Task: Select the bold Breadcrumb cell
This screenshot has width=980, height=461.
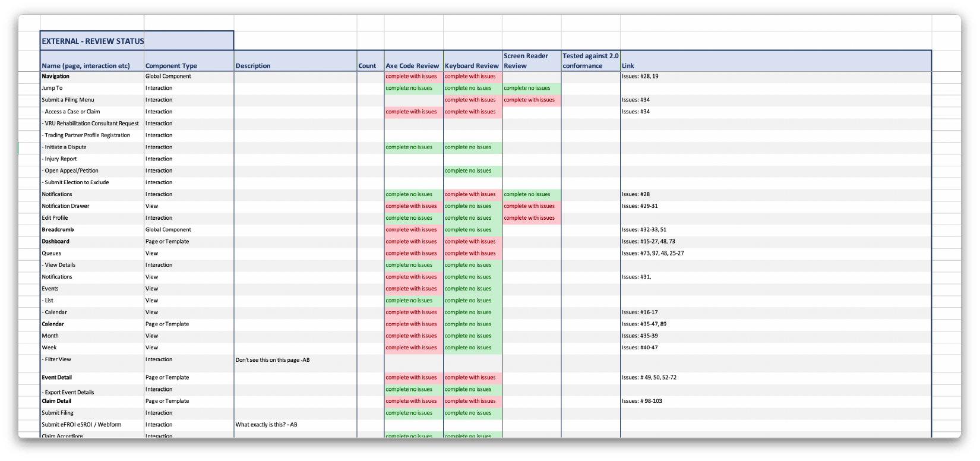Action: click(92, 230)
